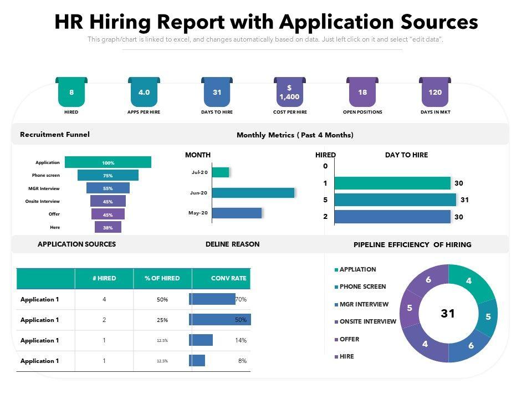Select the green donut segment labeled 4
The width and height of the screenshot is (532, 399).
(469, 282)
